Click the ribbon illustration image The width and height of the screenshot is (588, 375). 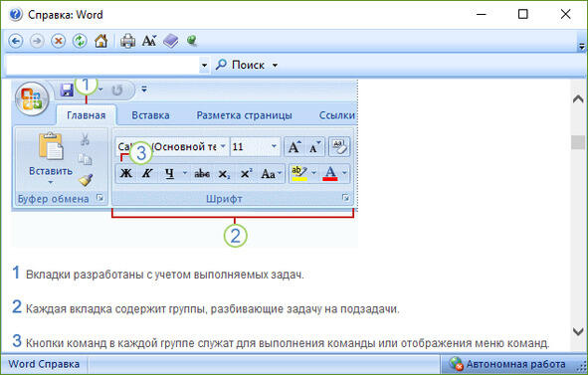pyautogui.click(x=184, y=163)
